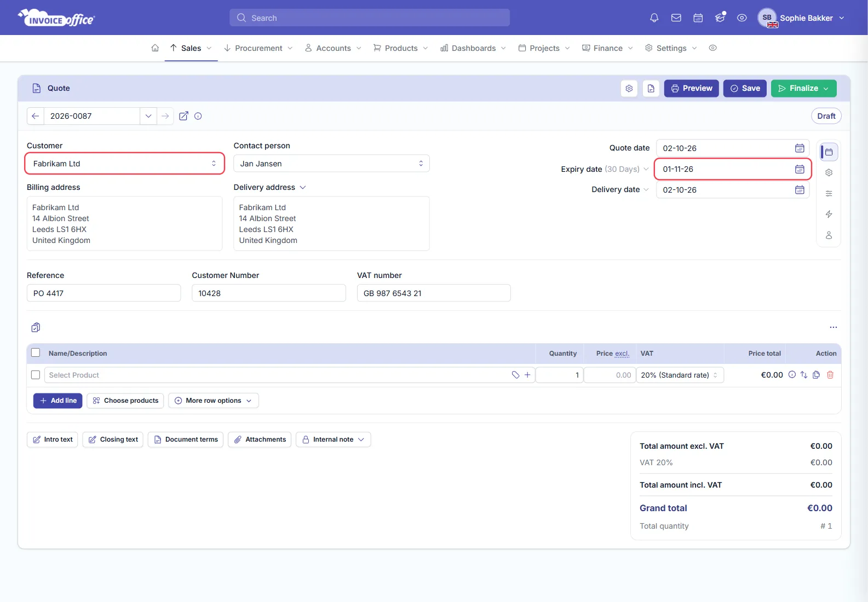Screen dimensions: 868x602
Task: Open the Customer Fabrikam Ltd dropdown
Action: (x=125, y=164)
